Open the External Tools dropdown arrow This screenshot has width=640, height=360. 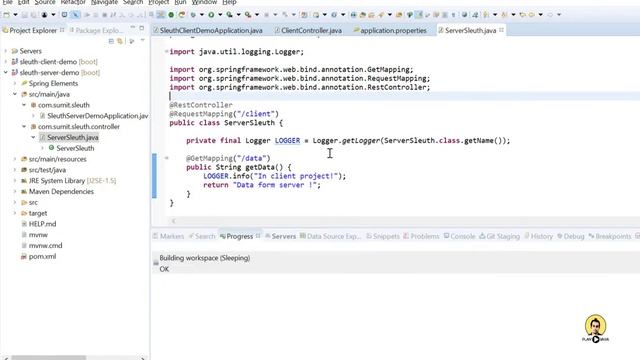(257, 15)
